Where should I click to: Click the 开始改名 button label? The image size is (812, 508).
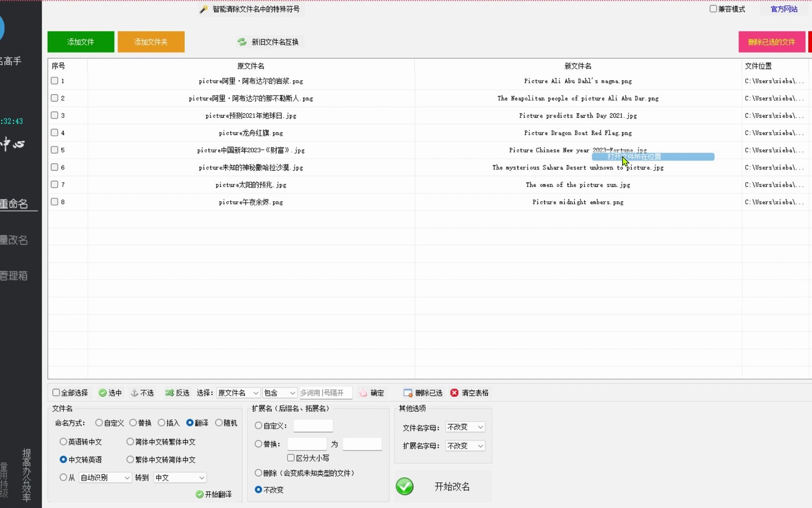click(x=452, y=487)
